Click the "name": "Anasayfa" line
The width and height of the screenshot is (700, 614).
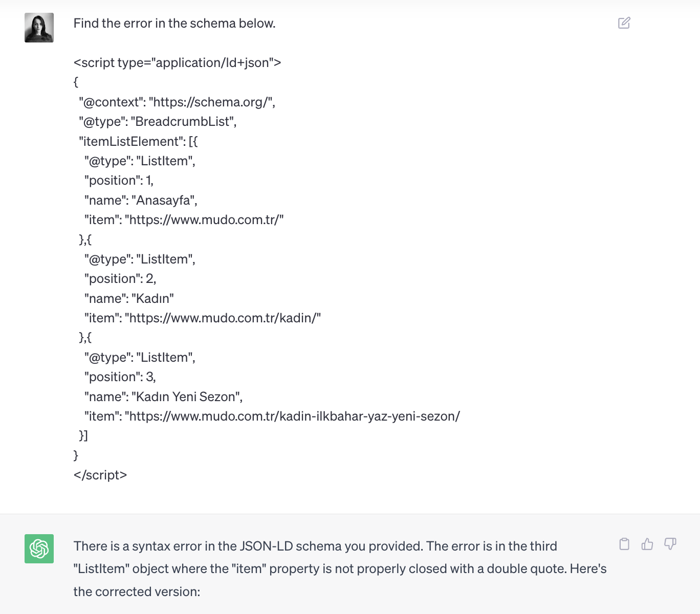(141, 200)
